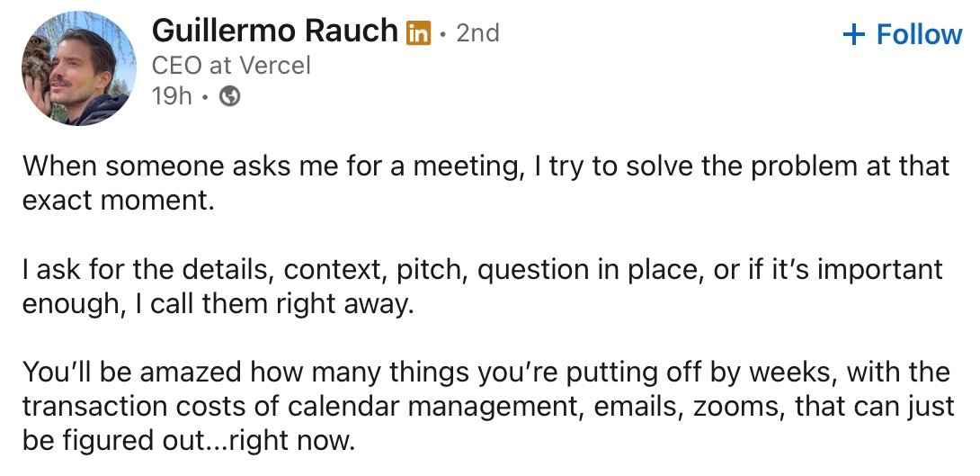
Task: Click the gold LinkedIn premium badge
Action: coord(419,33)
